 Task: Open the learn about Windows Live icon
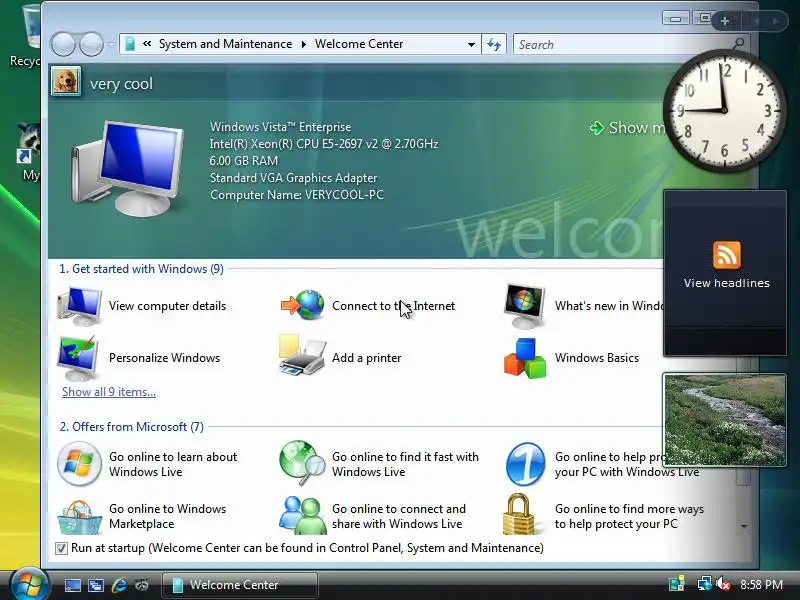[x=79, y=464]
